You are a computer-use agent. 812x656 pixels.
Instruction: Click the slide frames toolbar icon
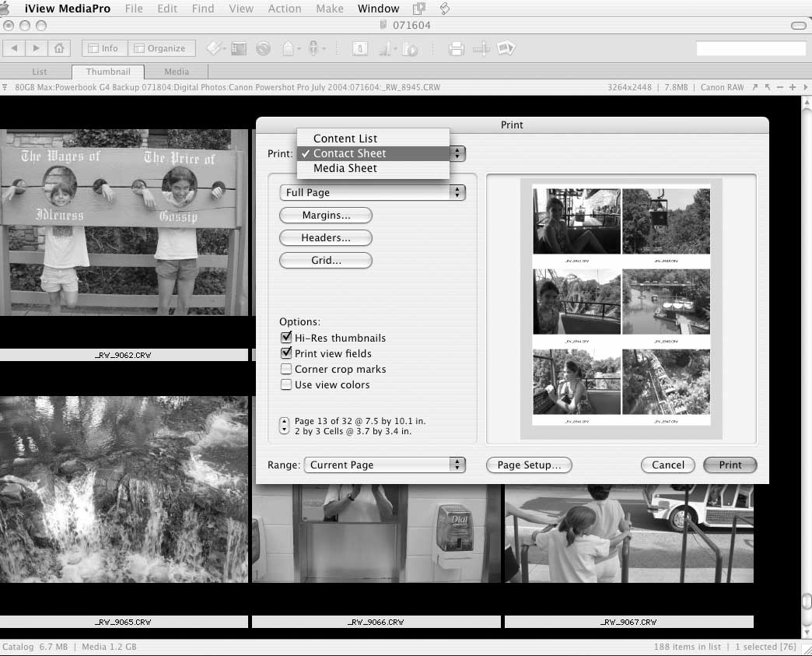pyautogui.click(x=506, y=48)
